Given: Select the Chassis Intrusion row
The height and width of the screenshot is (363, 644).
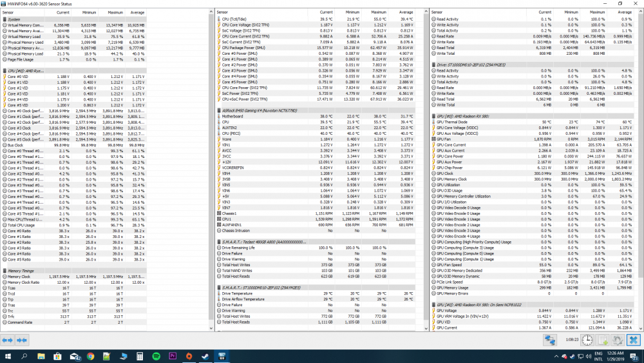Looking at the screenshot, I should click(316, 231).
